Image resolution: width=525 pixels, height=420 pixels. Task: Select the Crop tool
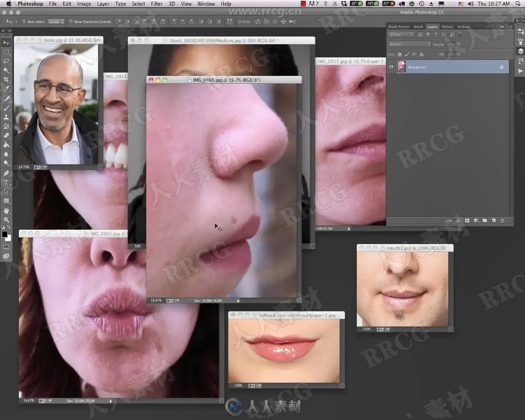(x=6, y=79)
